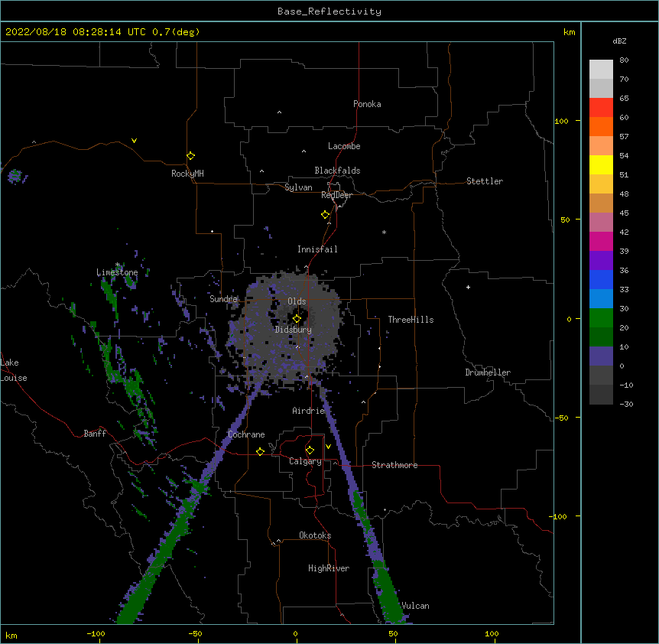659x644 pixels.
Task: Click the yellow diamond marker below RedDeer
Action: [326, 215]
